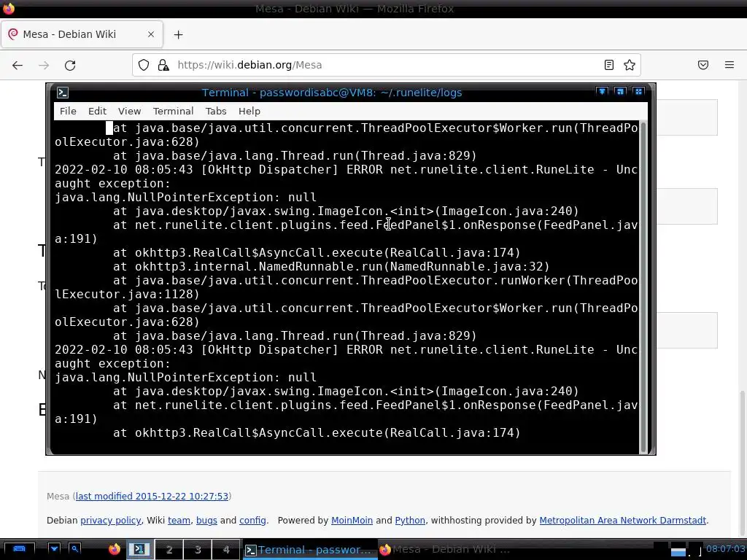747x560 pixels.
Task: Open the Terminal File menu
Action: click(68, 111)
